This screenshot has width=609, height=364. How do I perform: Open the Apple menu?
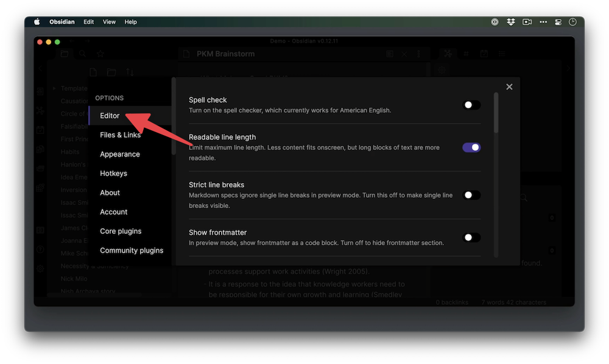point(37,22)
